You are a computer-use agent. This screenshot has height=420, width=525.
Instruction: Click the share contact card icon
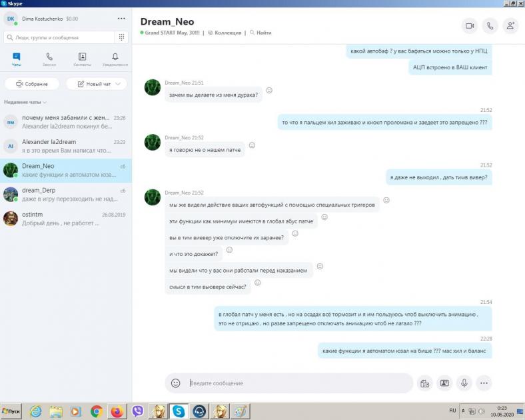click(444, 383)
